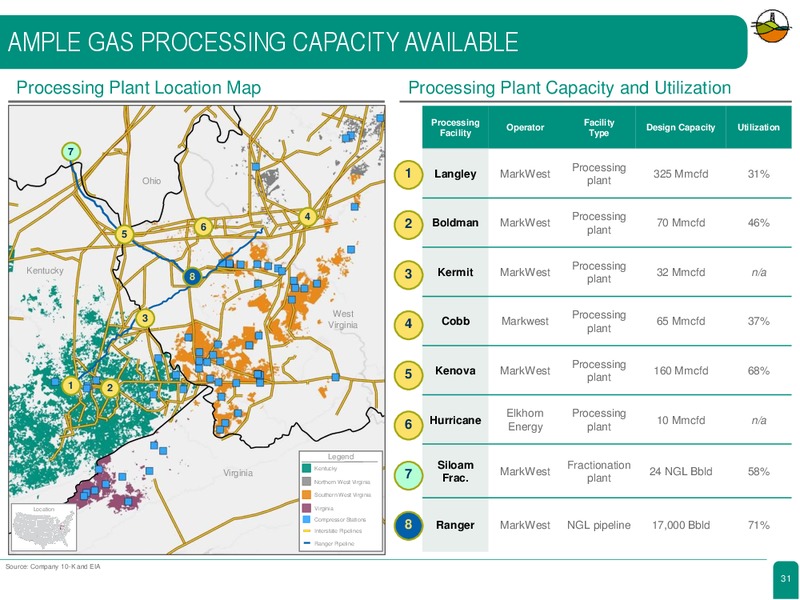
Task: Select the 'Kenova' facility name cell
Action: [x=455, y=370]
